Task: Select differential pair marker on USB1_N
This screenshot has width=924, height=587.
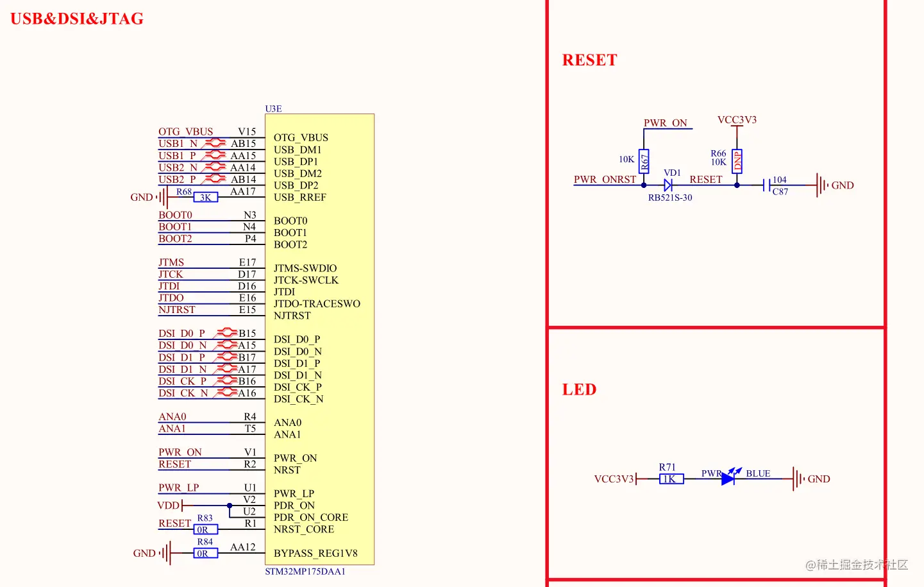Action: pos(214,144)
